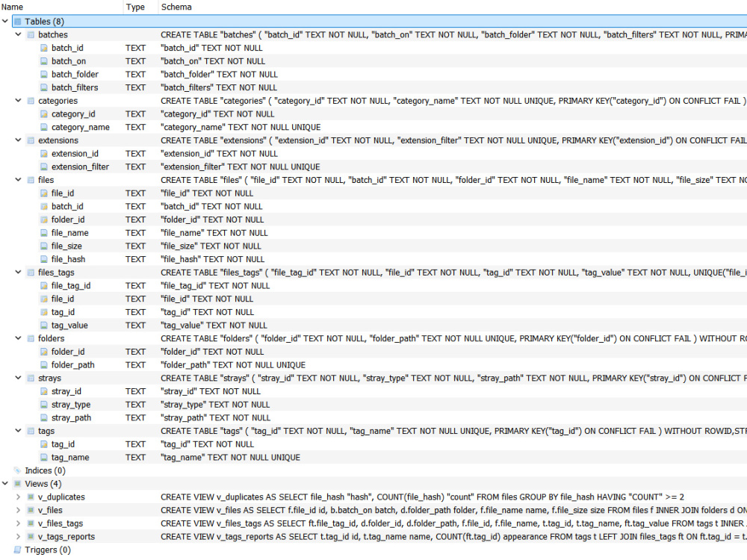Collapse the Views (4) node
This screenshot has width=747, height=560.
(x=5, y=483)
